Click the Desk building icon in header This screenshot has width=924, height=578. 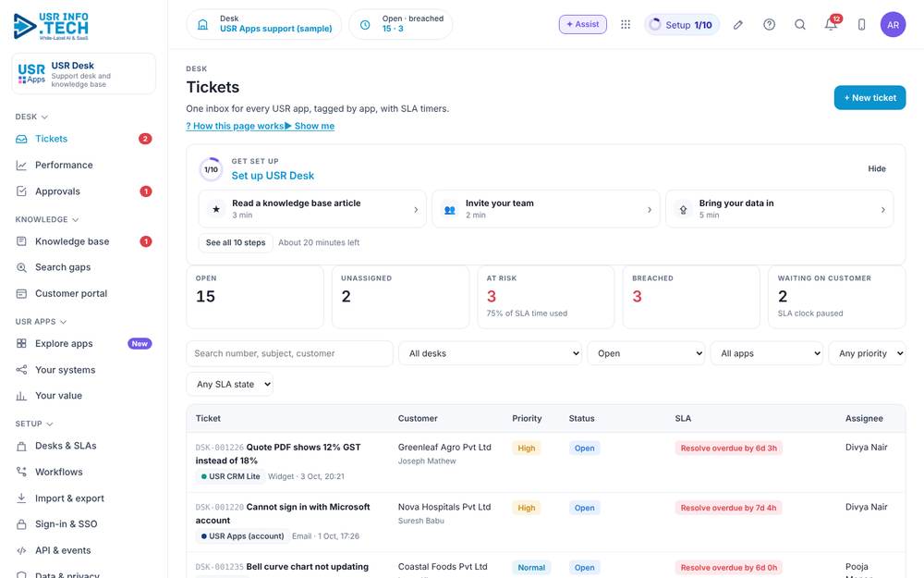pyautogui.click(x=202, y=24)
